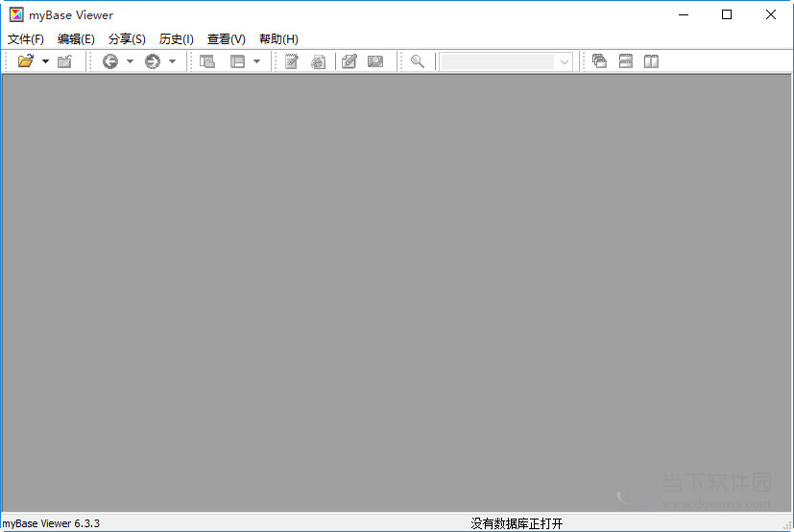The image size is (794, 532).
Task: Click the myBase Viewer title bar icon
Action: 16,14
